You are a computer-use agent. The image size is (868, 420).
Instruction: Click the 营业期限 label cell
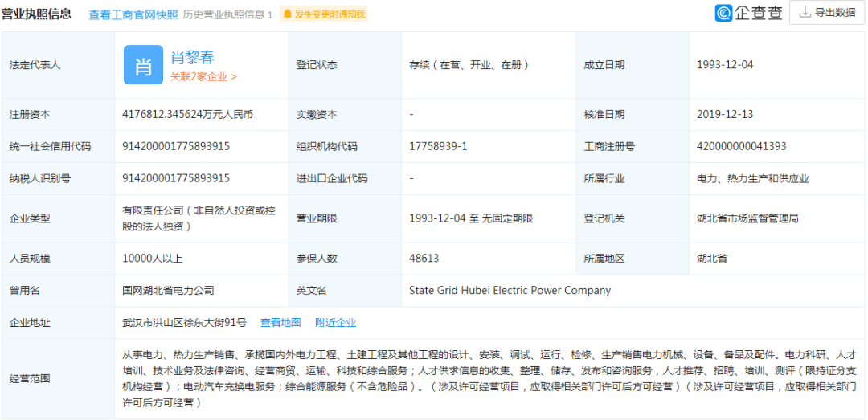(x=345, y=218)
